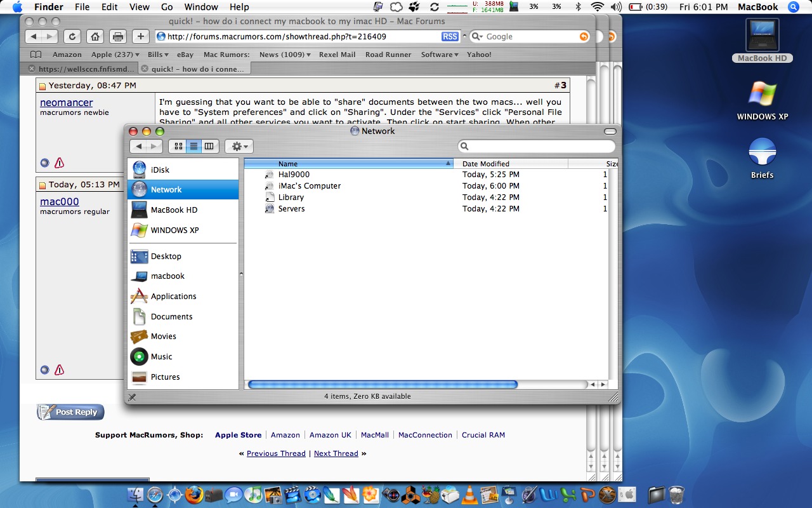Open iChat from the Dock
This screenshot has height=508, width=812.
pyautogui.click(x=234, y=495)
